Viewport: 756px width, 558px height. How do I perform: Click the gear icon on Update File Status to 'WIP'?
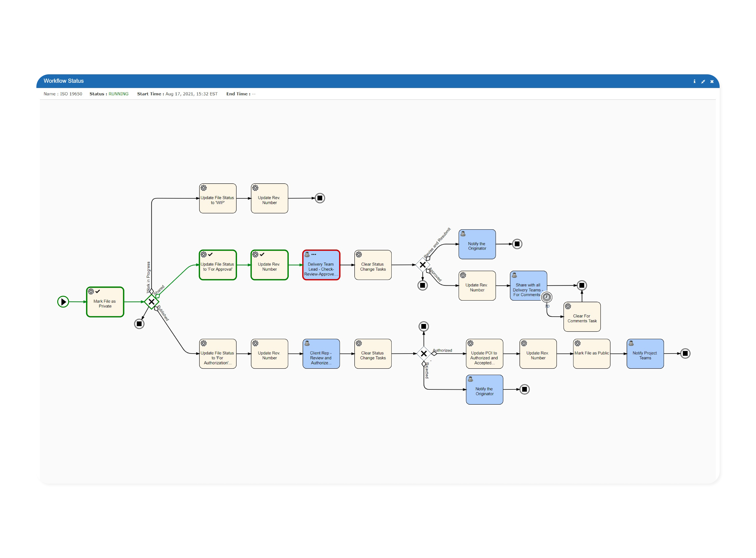click(x=204, y=188)
